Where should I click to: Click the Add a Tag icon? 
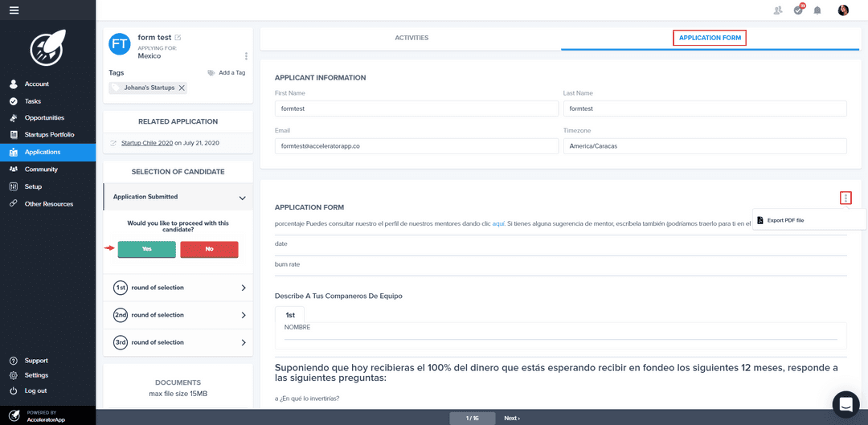click(211, 72)
